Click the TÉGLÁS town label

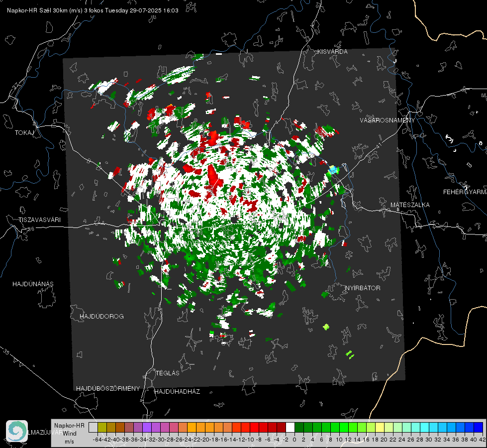coord(168,373)
